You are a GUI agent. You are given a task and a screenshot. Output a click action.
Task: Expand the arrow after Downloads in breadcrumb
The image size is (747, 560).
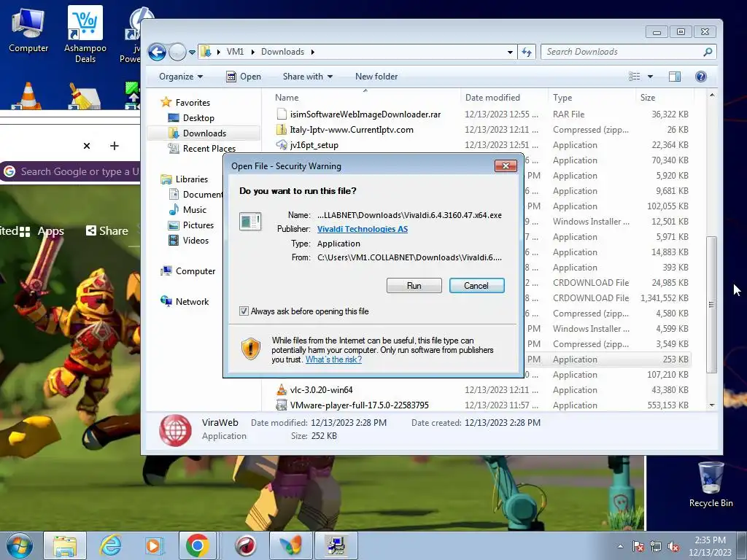[312, 52]
